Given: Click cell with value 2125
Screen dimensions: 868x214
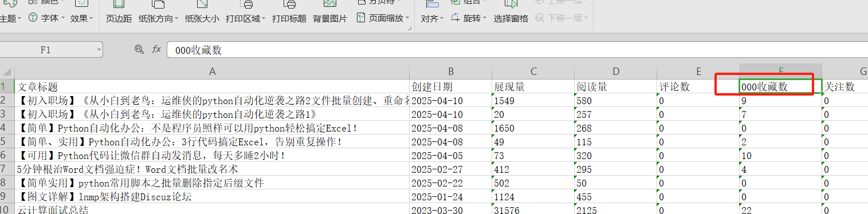Looking at the screenshot, I should 616,209.
